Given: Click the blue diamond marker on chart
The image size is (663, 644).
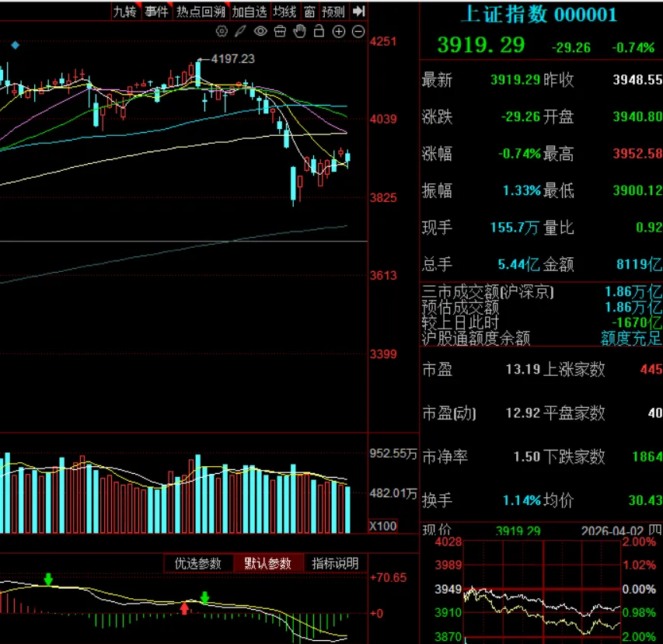Looking at the screenshot, I should tap(16, 45).
